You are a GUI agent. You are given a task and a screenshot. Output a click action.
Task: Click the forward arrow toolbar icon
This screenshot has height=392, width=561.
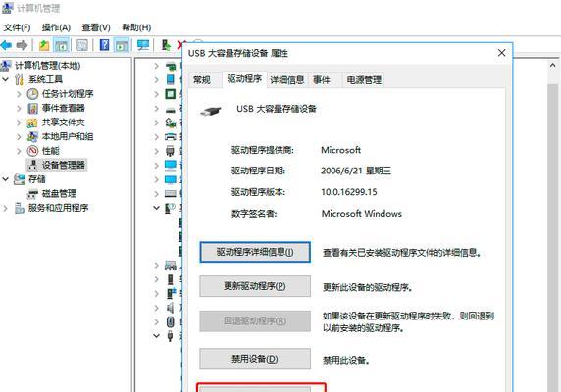(x=22, y=45)
